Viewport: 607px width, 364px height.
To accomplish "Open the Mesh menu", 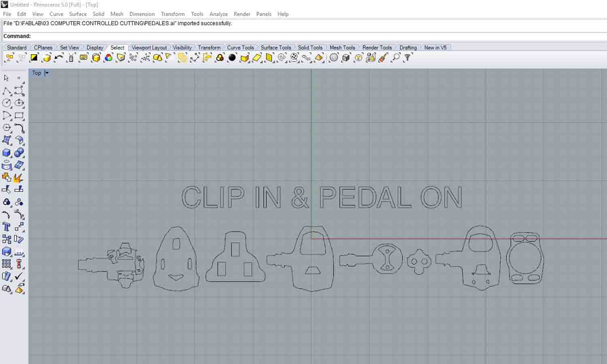I will click(x=117, y=14).
